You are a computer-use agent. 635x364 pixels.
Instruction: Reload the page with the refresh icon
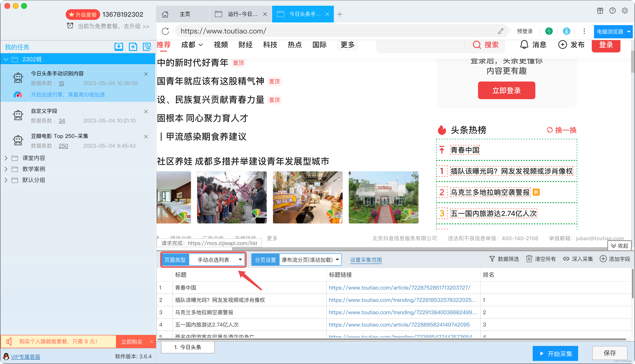(165, 31)
